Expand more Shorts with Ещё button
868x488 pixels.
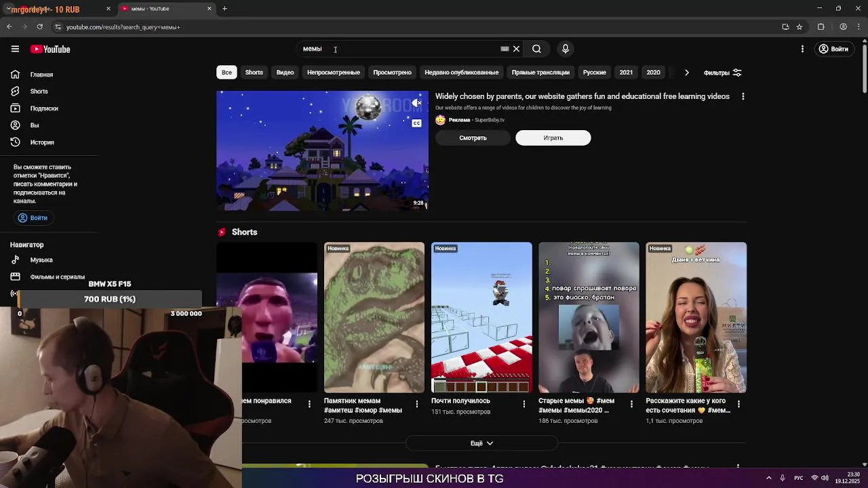pos(481,443)
